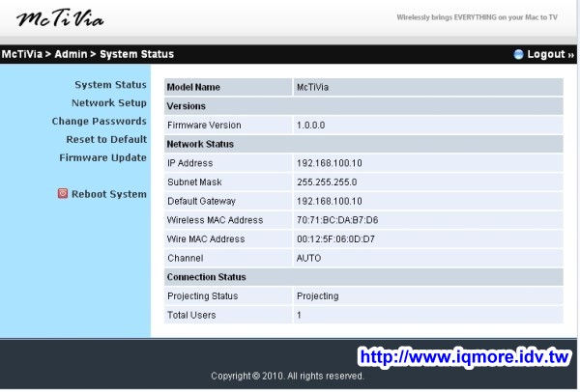
Task: Click the Copyright 2010 footer text
Action: click(287, 377)
